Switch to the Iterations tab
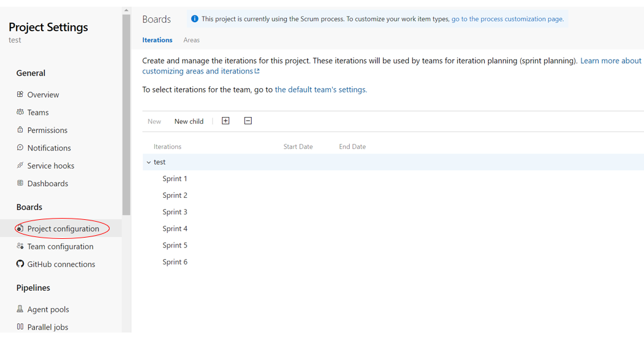Screen dimensions: 644x346 (157, 40)
